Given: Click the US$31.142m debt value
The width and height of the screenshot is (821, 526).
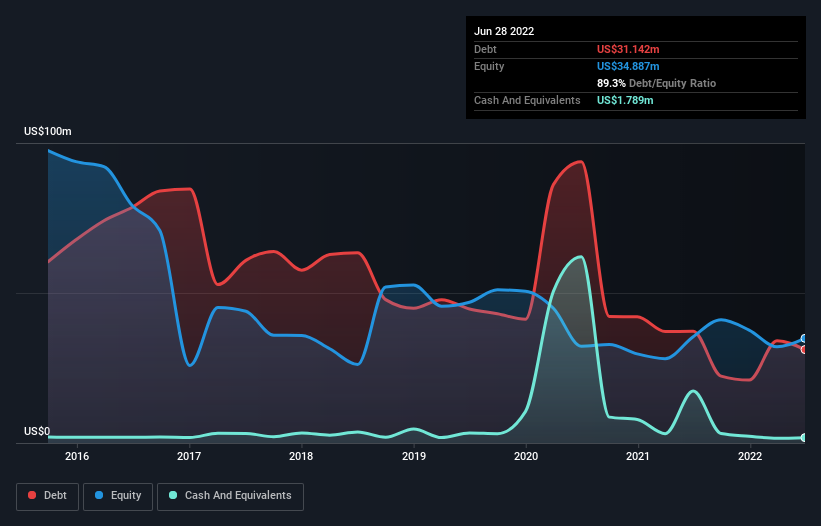Looking at the screenshot, I should tap(628, 49).
